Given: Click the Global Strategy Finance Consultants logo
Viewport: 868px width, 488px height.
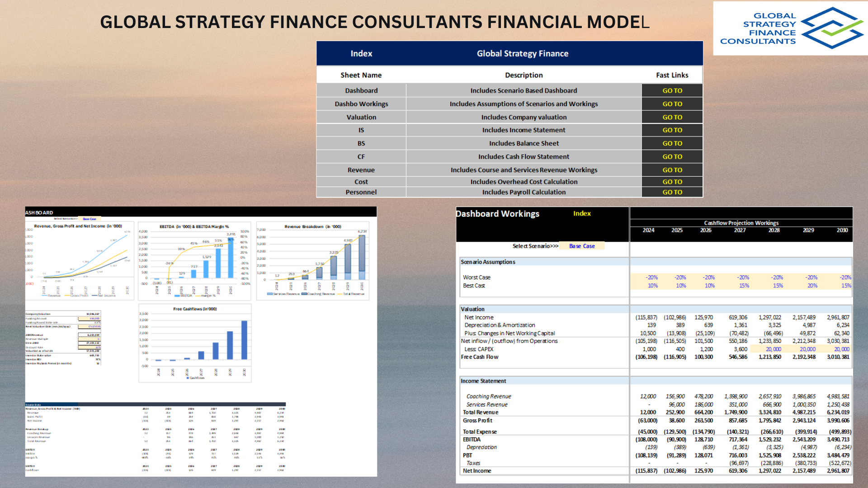Looking at the screenshot, I should pos(790,28).
